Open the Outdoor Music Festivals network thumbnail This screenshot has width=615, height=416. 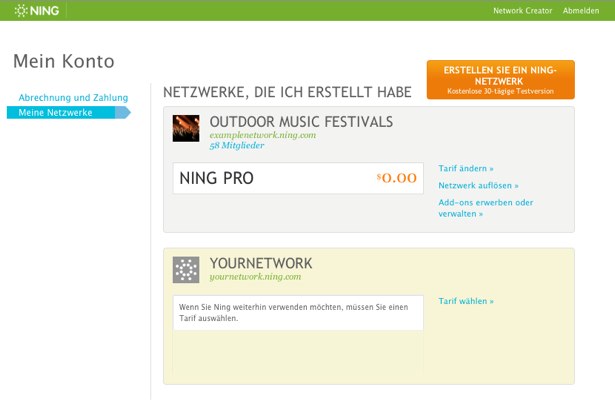(x=186, y=128)
